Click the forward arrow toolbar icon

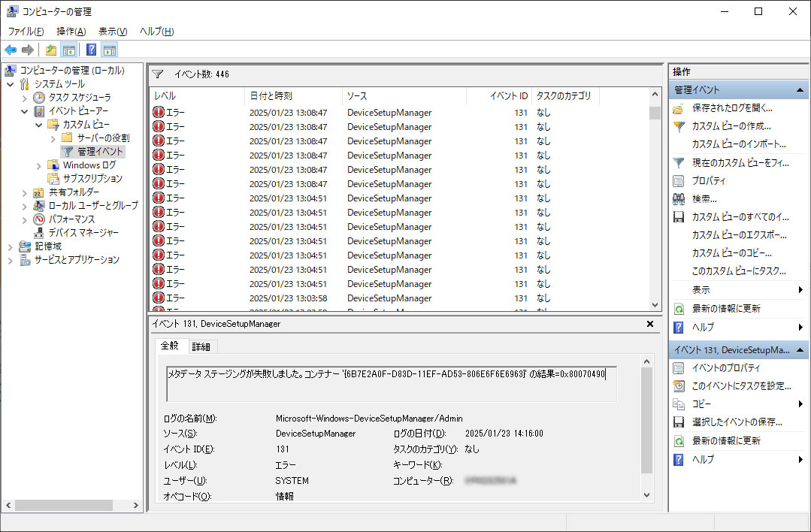tap(28, 50)
